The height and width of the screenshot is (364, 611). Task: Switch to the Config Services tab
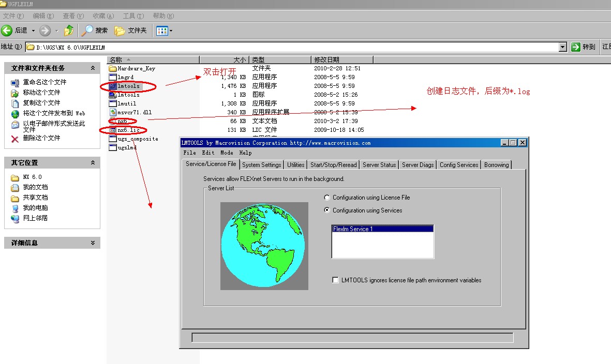click(x=459, y=164)
